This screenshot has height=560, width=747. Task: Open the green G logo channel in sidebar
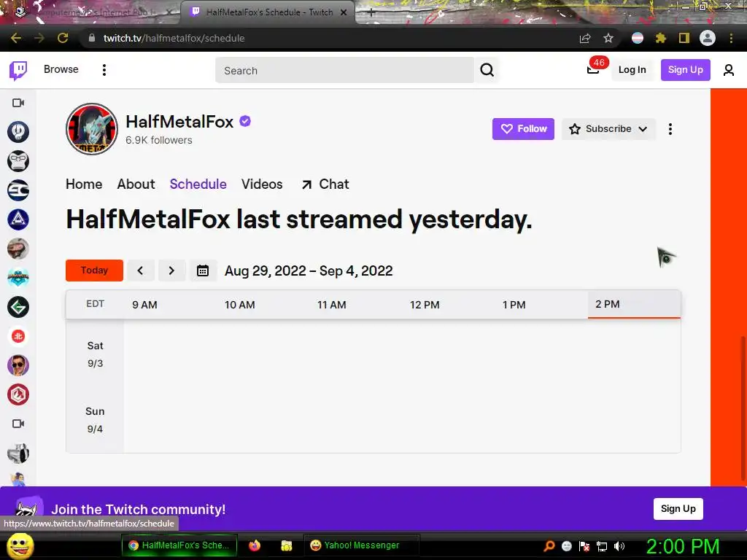tap(18, 307)
